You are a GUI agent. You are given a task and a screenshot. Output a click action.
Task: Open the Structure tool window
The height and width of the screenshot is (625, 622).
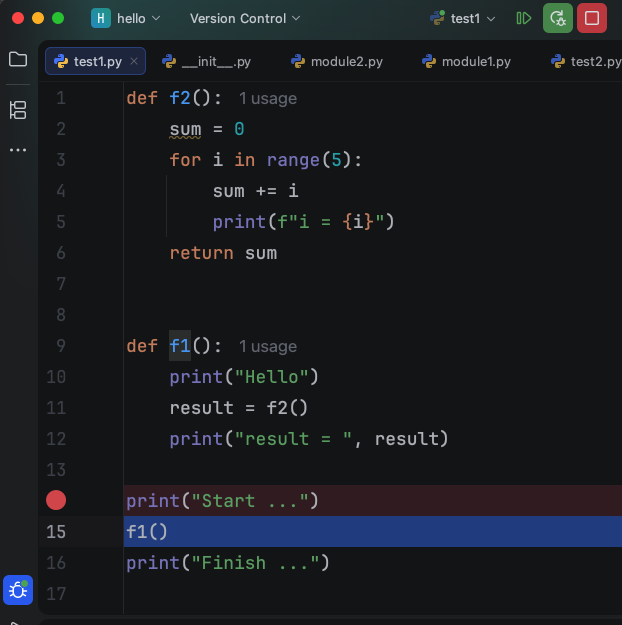tap(18, 109)
